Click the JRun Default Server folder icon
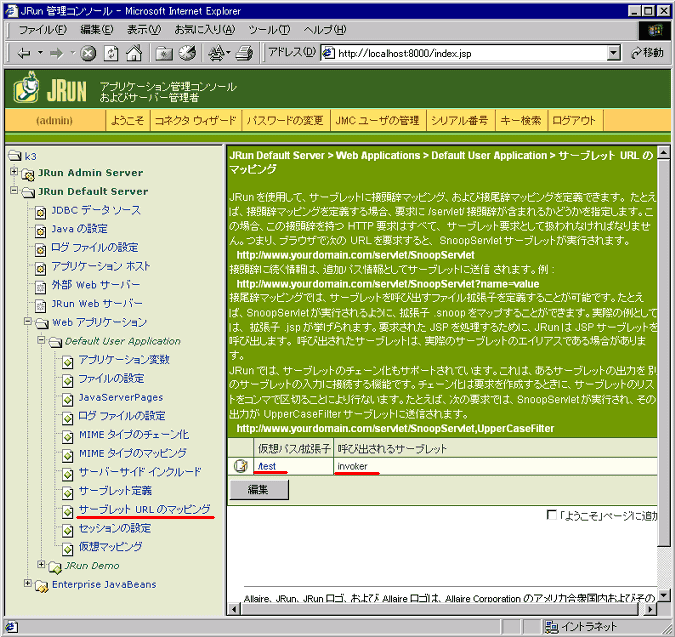The height and width of the screenshot is (637, 675). 28,192
